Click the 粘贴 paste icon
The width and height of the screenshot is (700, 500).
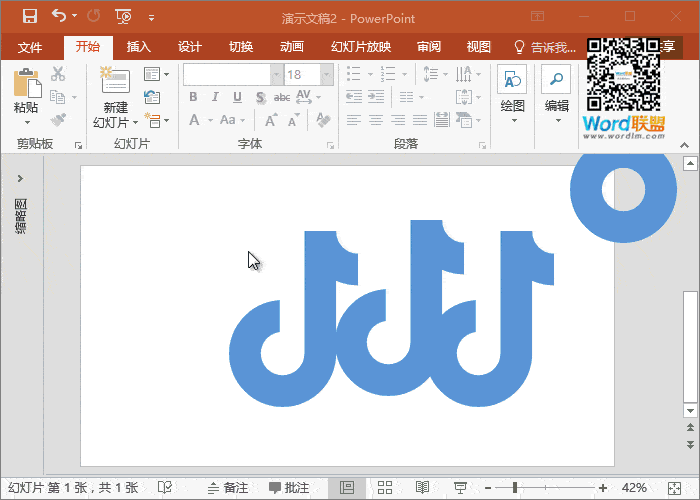tap(27, 83)
